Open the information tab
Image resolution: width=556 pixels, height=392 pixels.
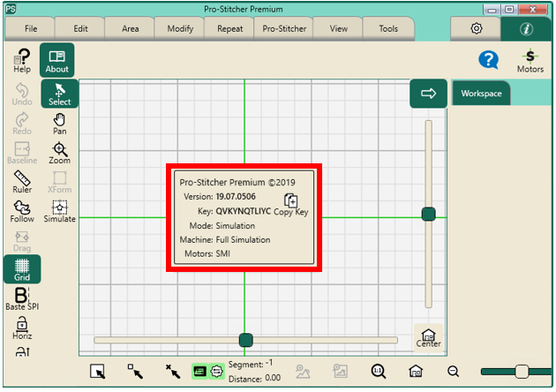tap(526, 29)
